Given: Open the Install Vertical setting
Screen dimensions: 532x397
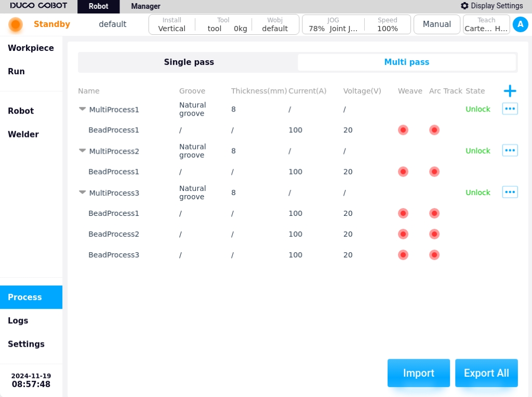Looking at the screenshot, I should 171,24.
